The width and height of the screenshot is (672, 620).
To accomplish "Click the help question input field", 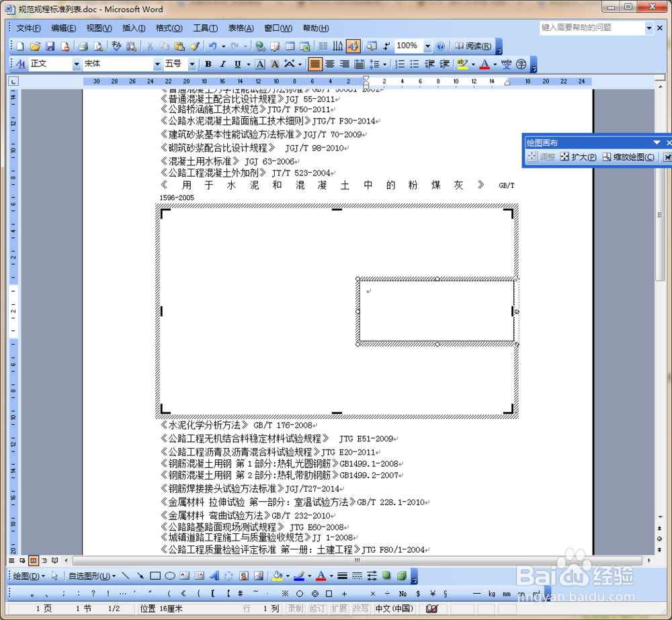I will (x=592, y=28).
